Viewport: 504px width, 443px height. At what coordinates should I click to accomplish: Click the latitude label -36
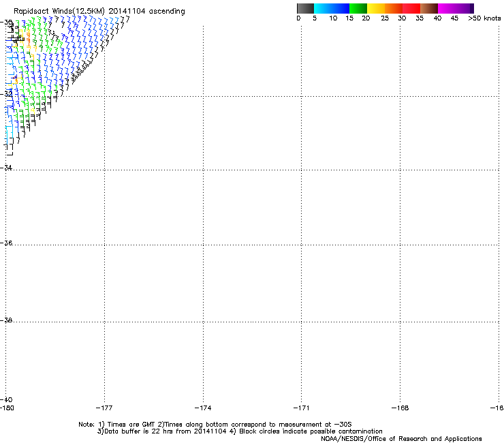tap(6, 243)
